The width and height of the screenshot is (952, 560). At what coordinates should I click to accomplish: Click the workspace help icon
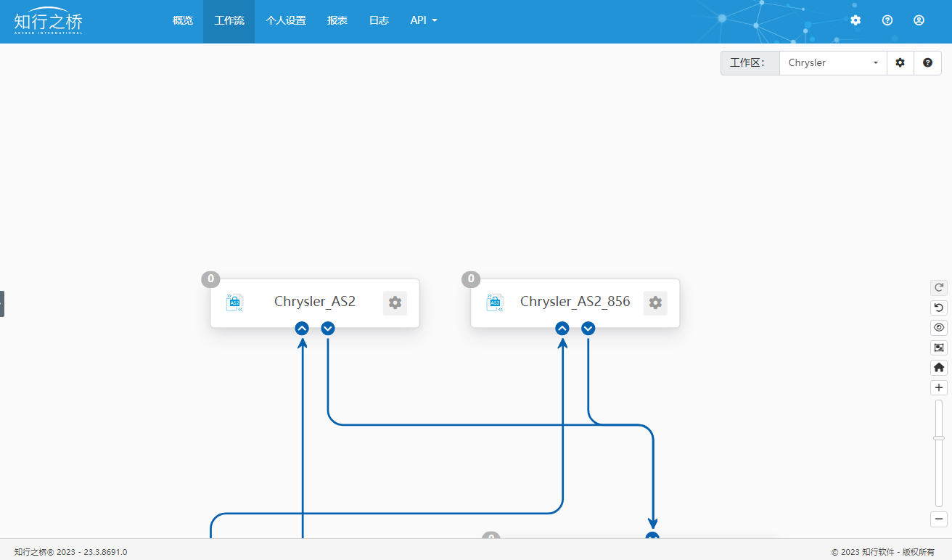click(927, 63)
